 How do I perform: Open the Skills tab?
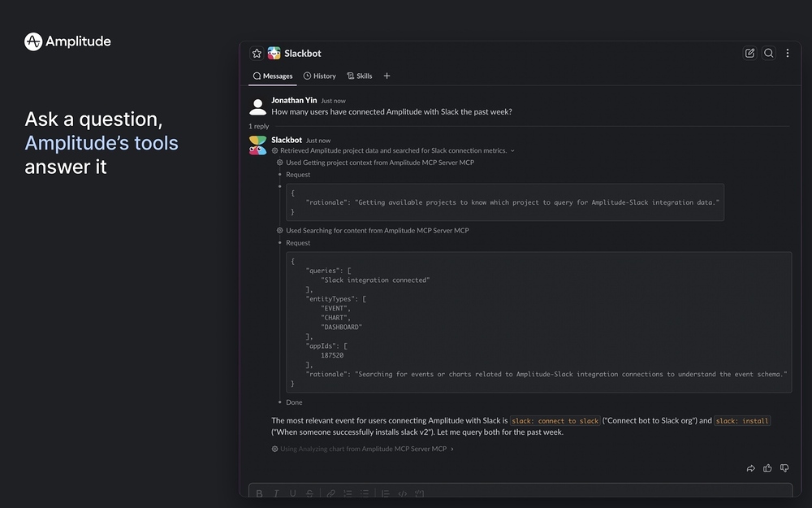coord(360,76)
